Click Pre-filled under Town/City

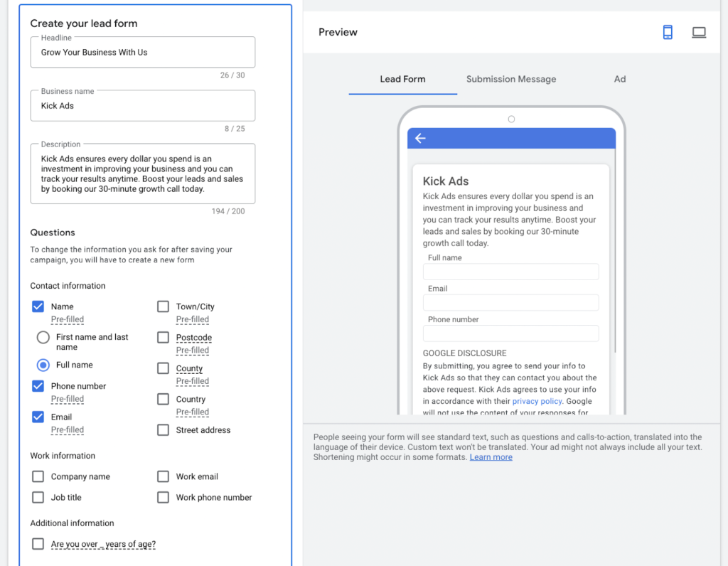(192, 319)
